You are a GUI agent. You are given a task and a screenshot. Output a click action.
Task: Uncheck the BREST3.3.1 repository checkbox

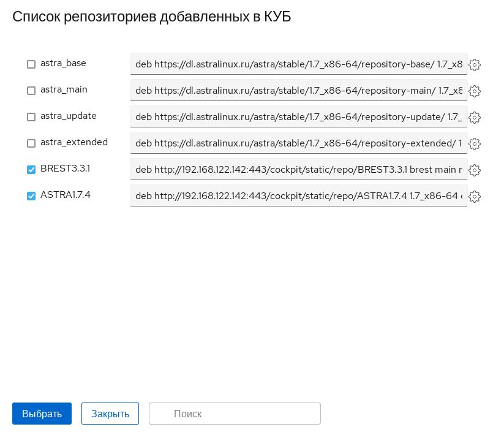pos(31,170)
